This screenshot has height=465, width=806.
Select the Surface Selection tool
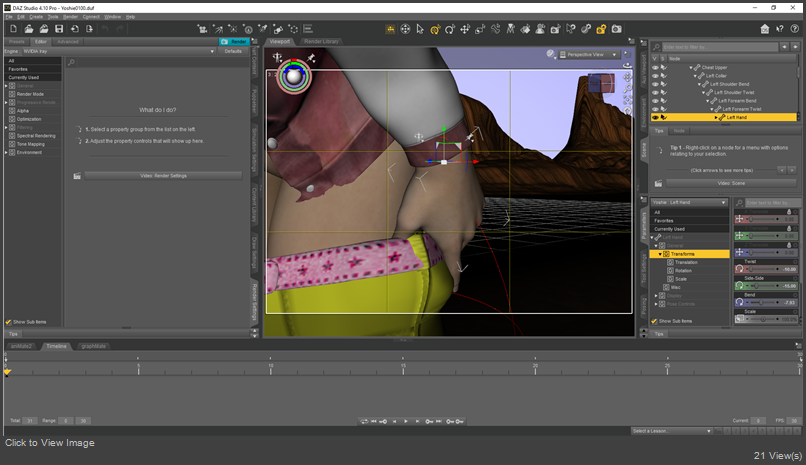(x=525, y=29)
